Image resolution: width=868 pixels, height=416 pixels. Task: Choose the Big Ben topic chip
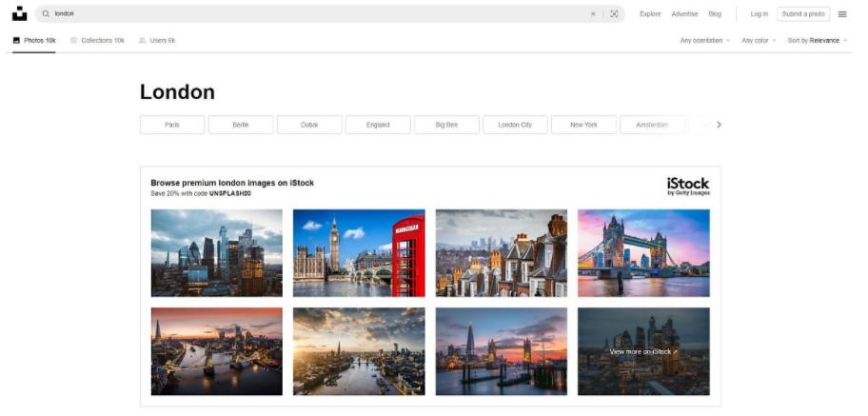(446, 125)
